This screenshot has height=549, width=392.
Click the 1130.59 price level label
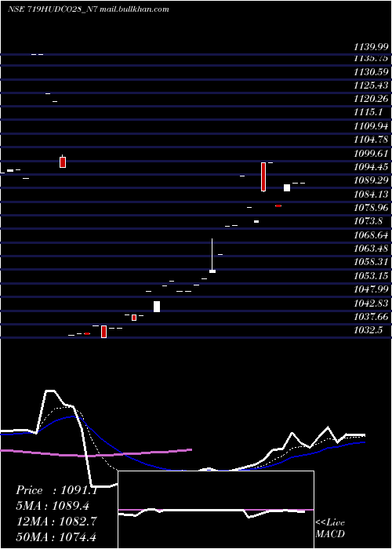coord(371,72)
